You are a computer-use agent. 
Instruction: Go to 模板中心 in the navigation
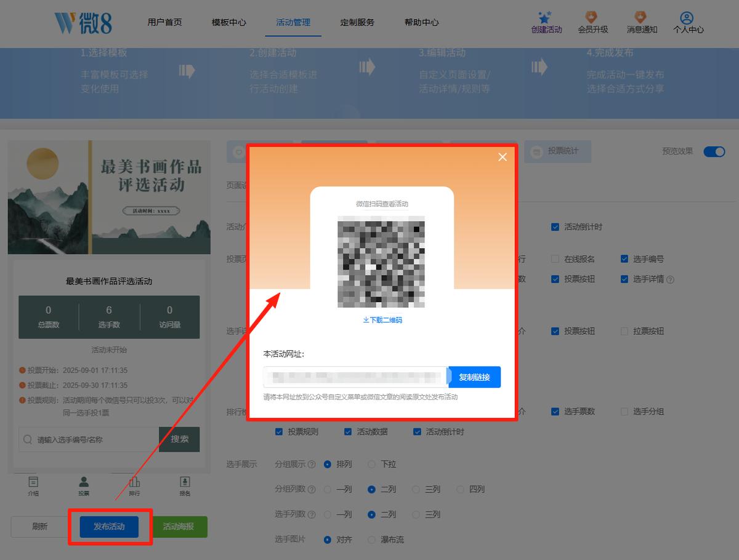pyautogui.click(x=228, y=22)
